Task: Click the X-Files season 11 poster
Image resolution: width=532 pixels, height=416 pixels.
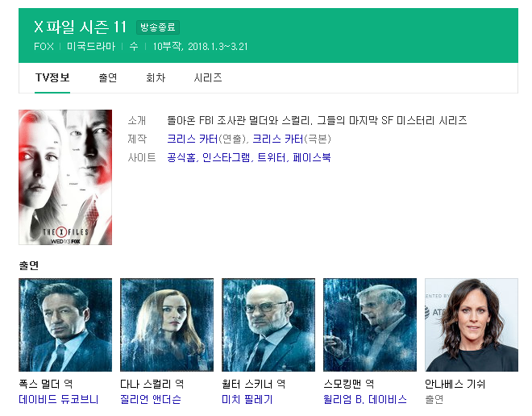Action: (x=65, y=177)
